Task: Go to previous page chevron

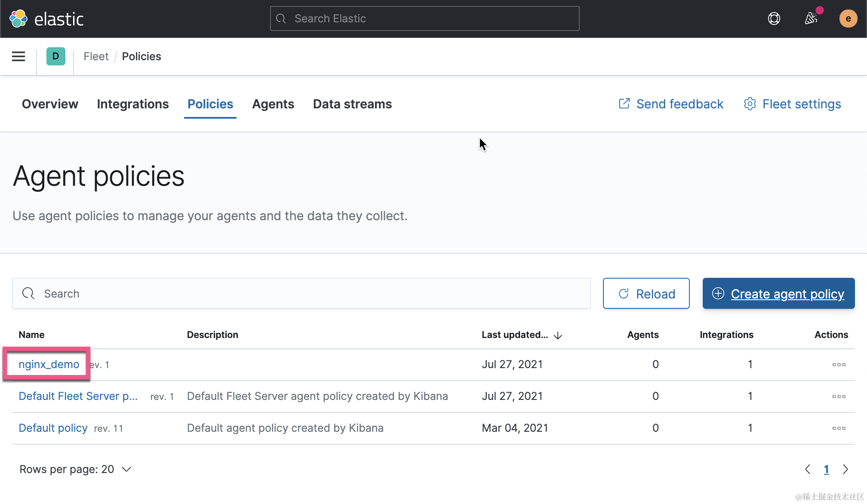Action: [x=808, y=469]
